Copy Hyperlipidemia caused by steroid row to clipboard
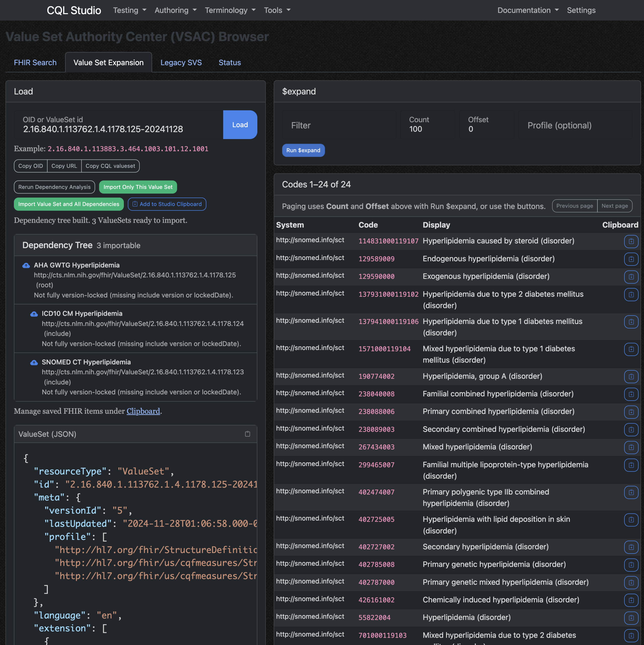 (x=631, y=241)
